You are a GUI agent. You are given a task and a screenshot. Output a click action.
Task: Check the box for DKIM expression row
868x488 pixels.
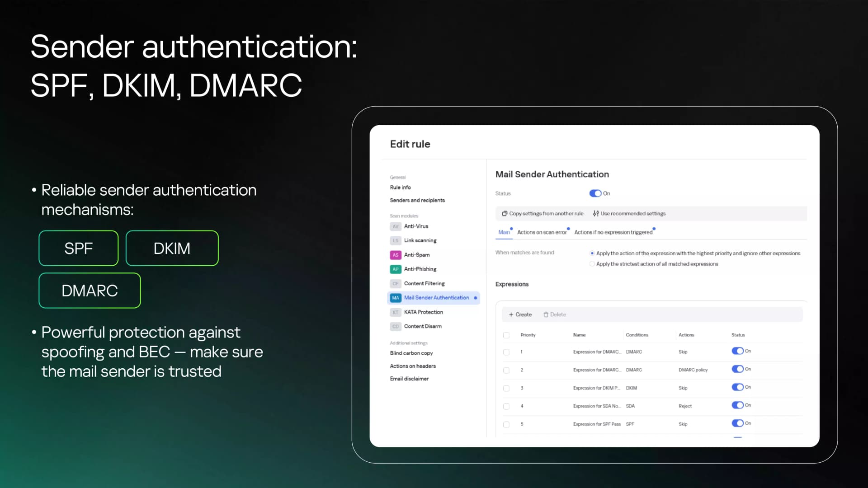pos(506,388)
